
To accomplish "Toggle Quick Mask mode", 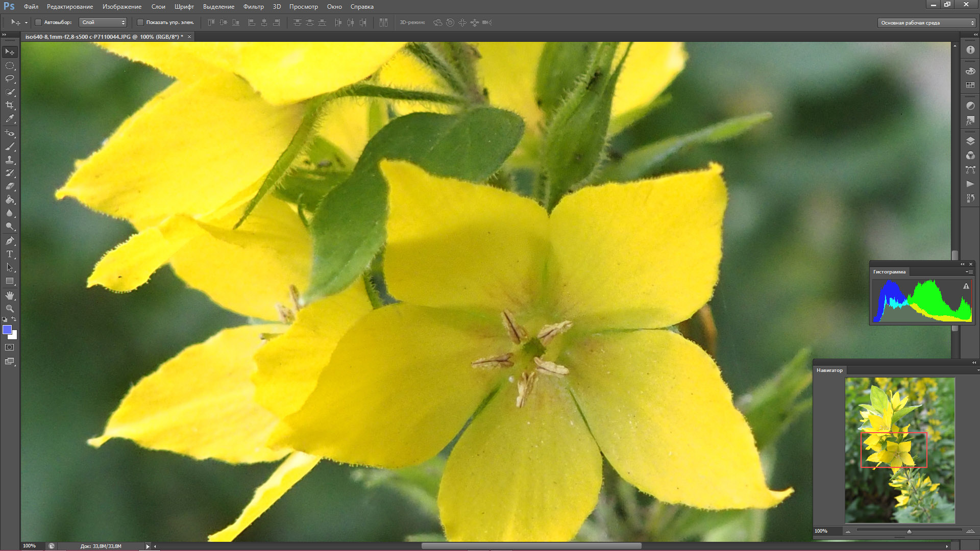I will pos(10,347).
